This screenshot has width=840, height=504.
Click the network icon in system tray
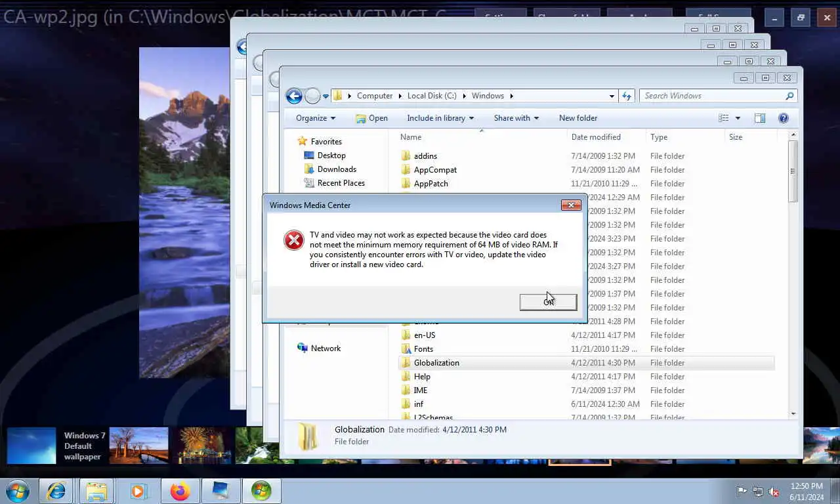click(x=758, y=492)
